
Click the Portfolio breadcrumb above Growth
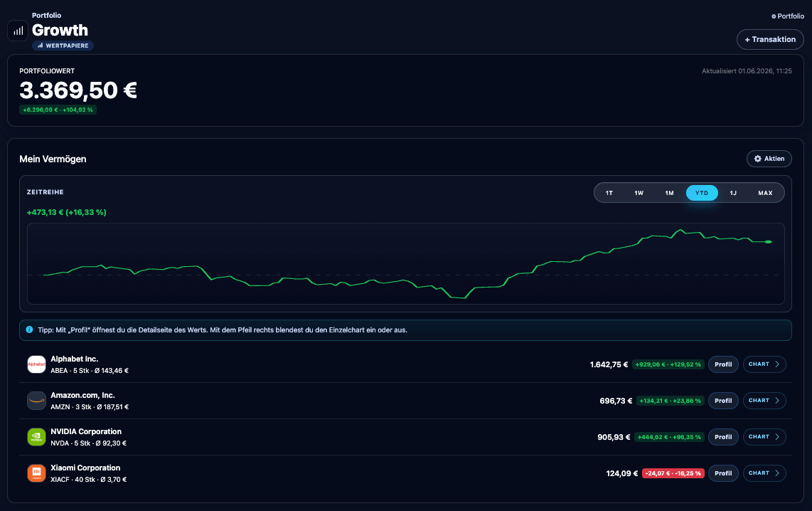[47, 16]
